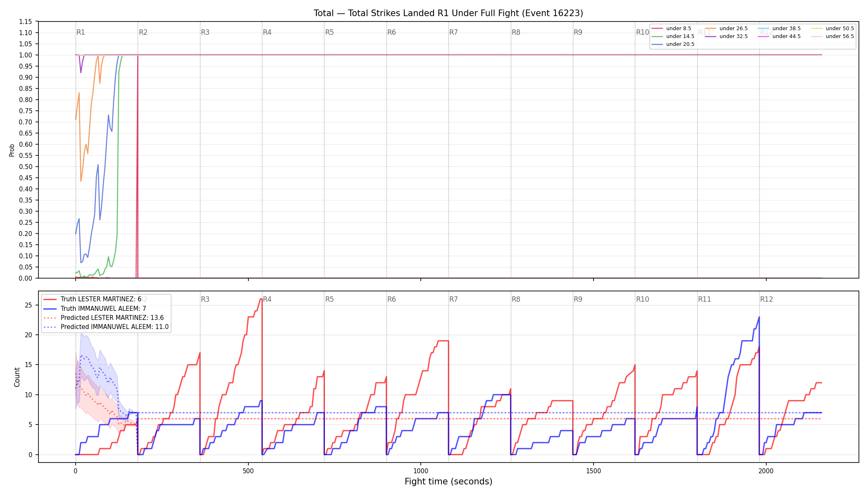Select the 'under 8.5' legend entry
The width and height of the screenshot is (868, 496).
pyautogui.click(x=671, y=29)
